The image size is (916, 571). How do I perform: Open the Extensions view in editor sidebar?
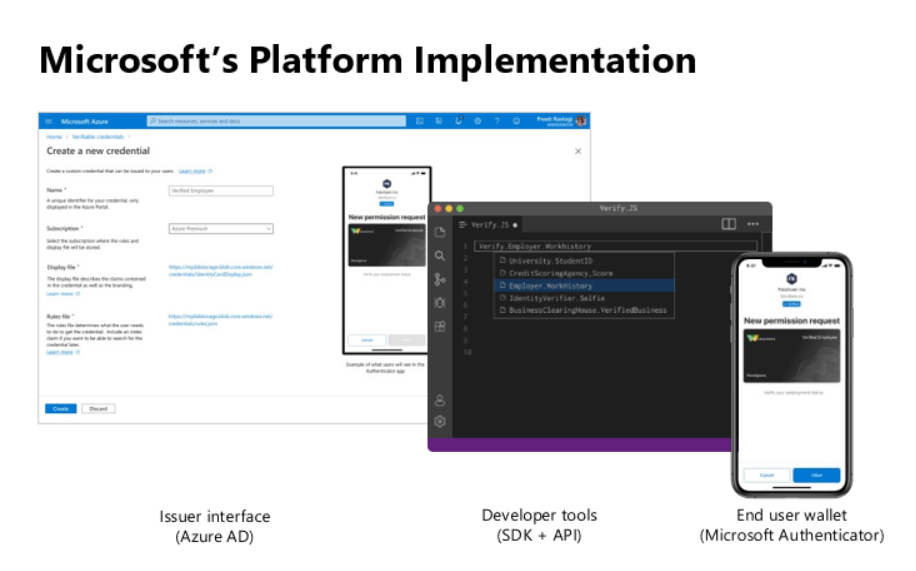tap(440, 326)
